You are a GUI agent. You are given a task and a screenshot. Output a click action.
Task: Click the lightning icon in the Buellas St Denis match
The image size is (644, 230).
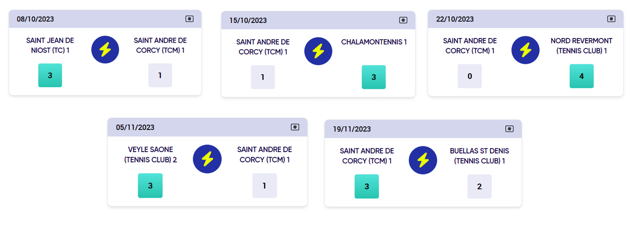coord(423,161)
